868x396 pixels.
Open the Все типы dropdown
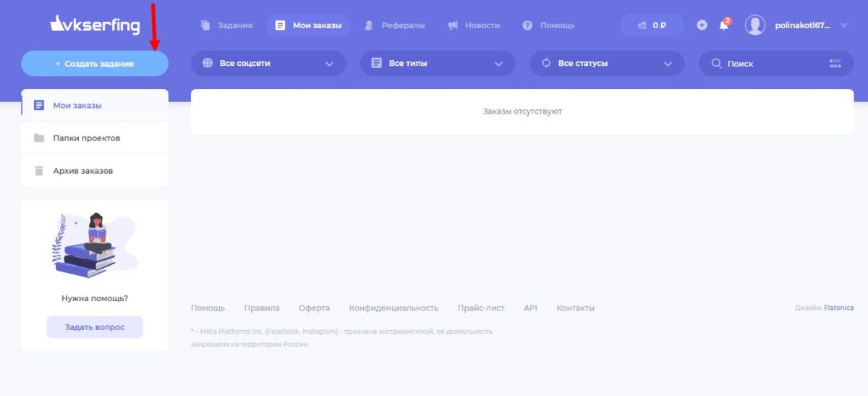tap(438, 64)
